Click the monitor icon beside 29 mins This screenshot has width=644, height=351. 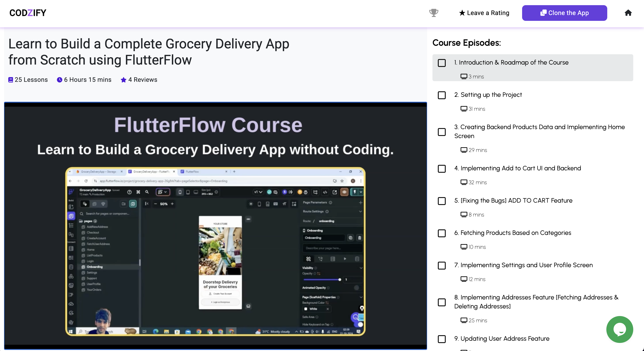(x=464, y=150)
